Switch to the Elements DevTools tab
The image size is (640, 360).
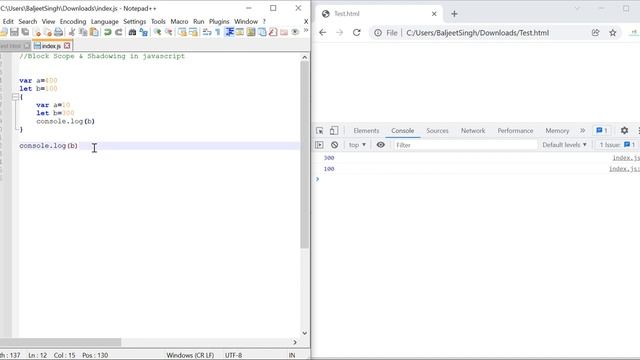point(366,131)
